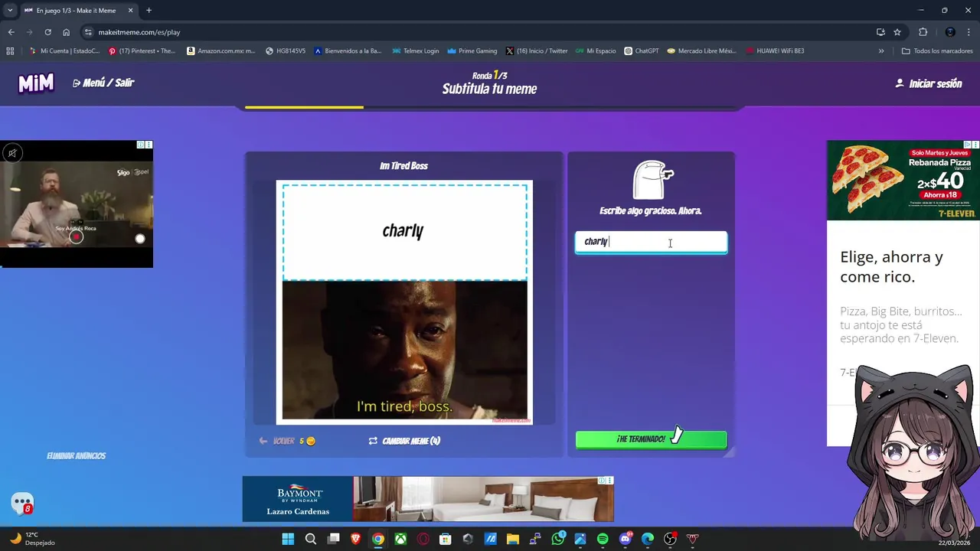Open ChatGPT bookmark

tap(642, 51)
